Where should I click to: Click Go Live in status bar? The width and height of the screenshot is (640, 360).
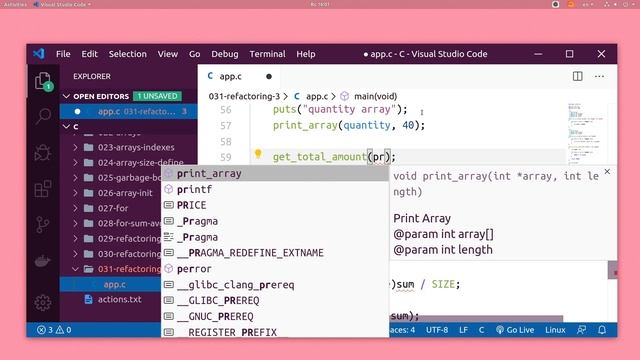(515, 330)
